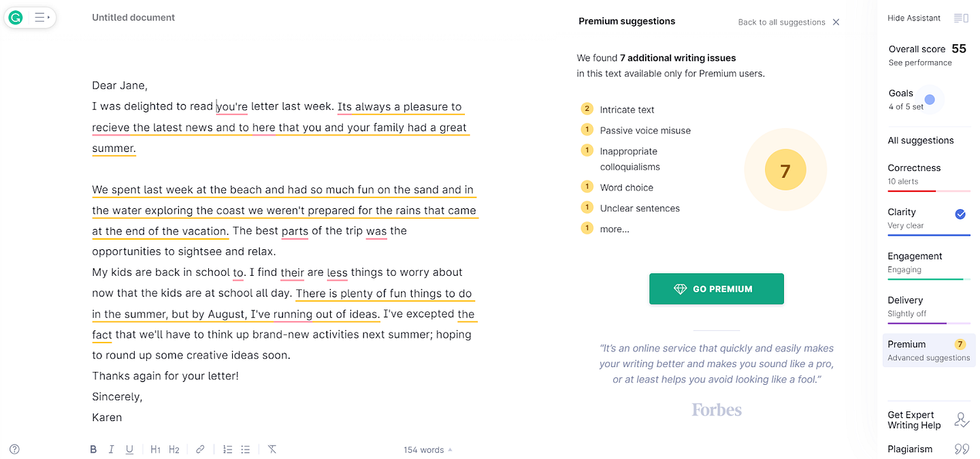980x459 pixels.
Task: Set Heading 2 style
Action: pos(174,449)
